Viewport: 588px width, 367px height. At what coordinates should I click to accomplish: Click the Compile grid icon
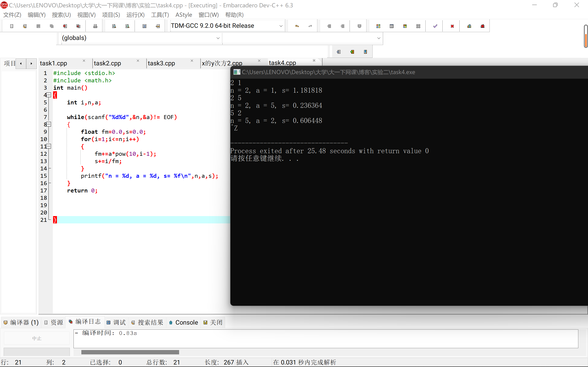click(x=378, y=26)
